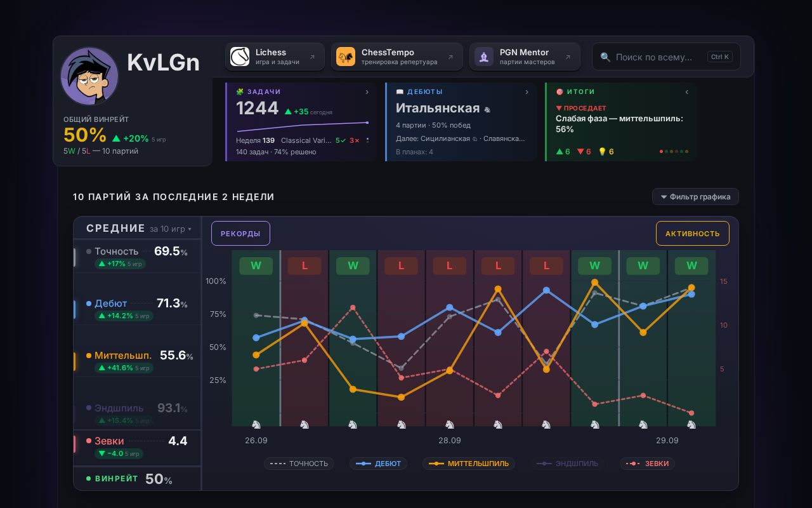Open the 'за 10 игр' period dropdown

point(171,229)
